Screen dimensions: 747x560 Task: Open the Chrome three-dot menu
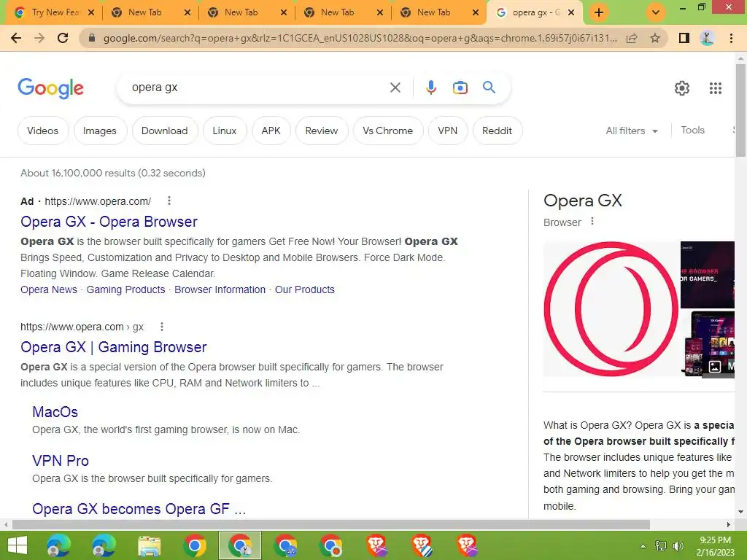coord(731,38)
